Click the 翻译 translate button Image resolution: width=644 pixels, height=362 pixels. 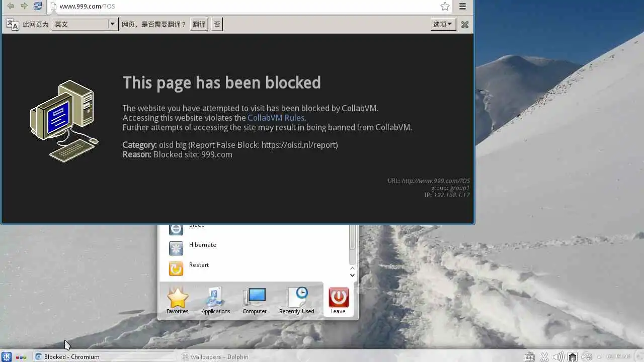(199, 24)
